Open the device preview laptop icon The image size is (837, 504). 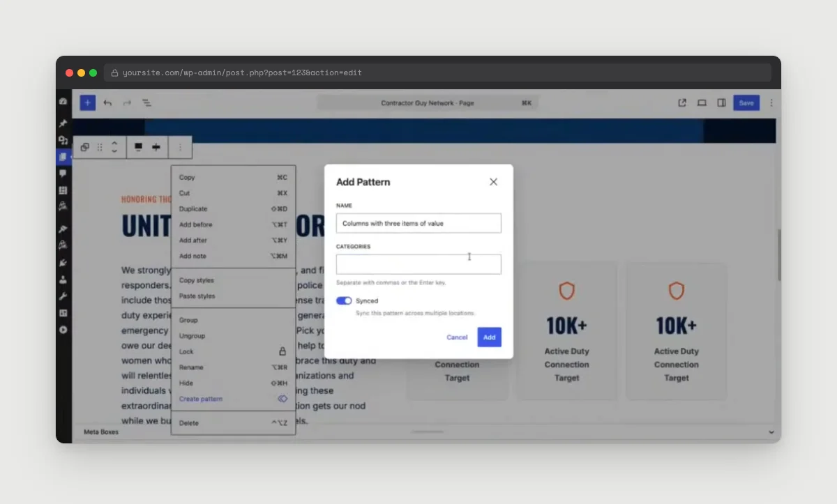[x=702, y=102]
